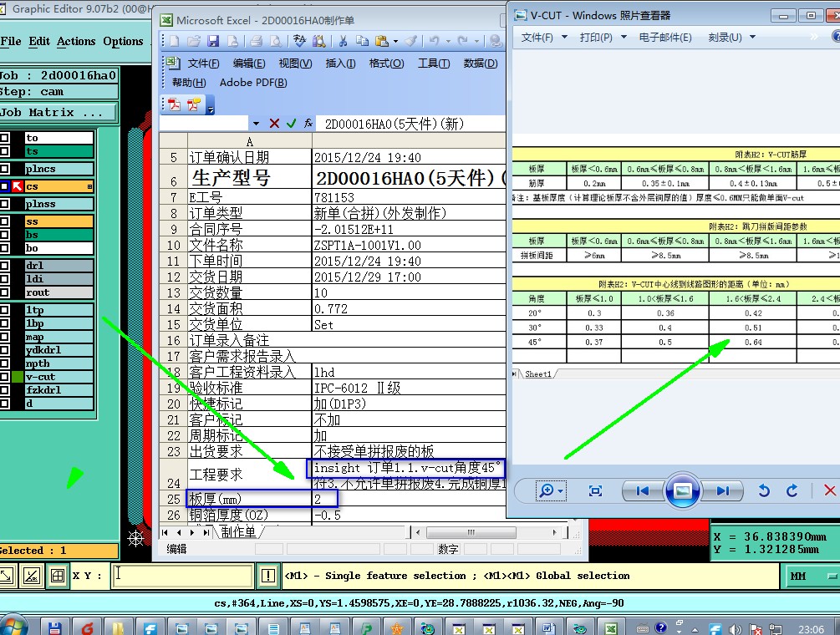The width and height of the screenshot is (840, 635).
Task: Click the Open folder icon in Excel toolbar
Action: (193, 41)
